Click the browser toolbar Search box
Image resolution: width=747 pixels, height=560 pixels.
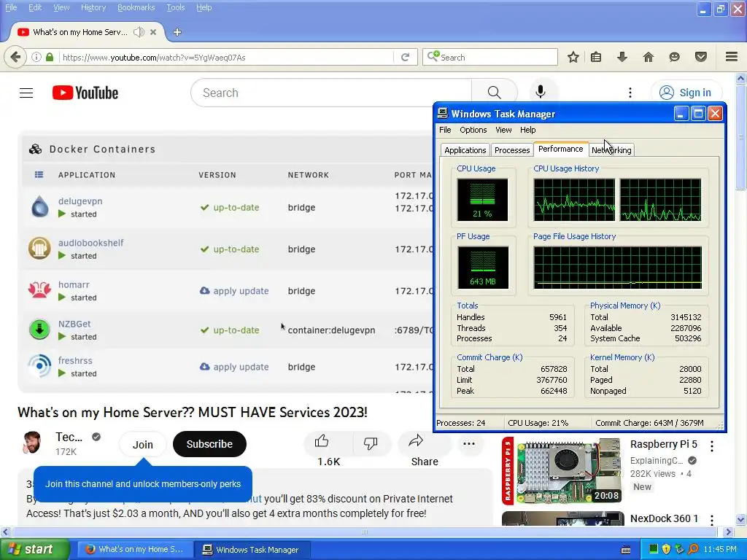click(x=489, y=57)
